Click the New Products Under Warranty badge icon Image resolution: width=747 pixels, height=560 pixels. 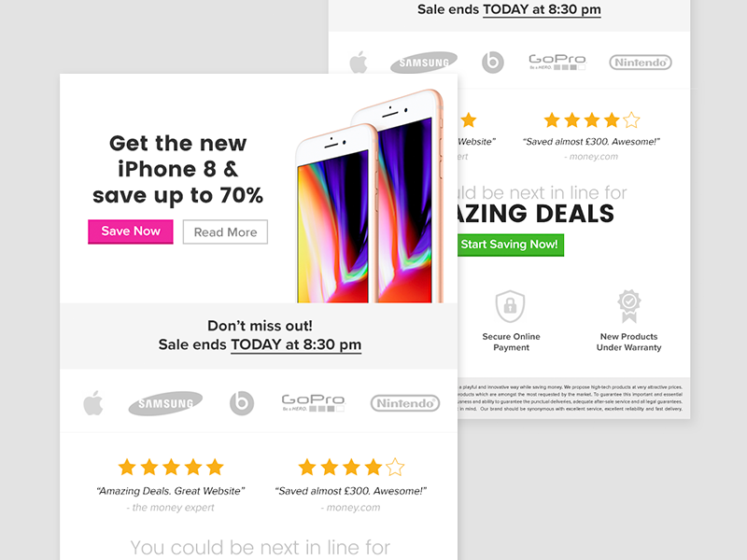click(x=629, y=306)
